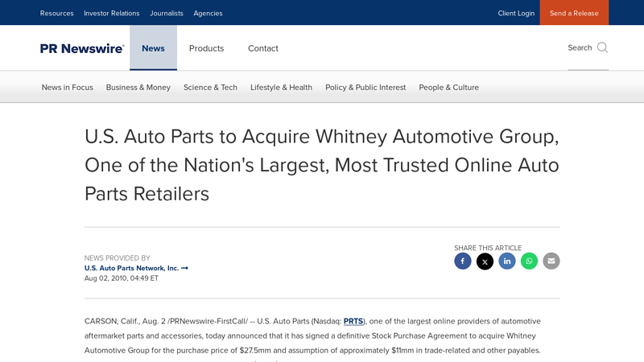Open People & Culture category
This screenshot has height=362, width=644.
point(449,88)
